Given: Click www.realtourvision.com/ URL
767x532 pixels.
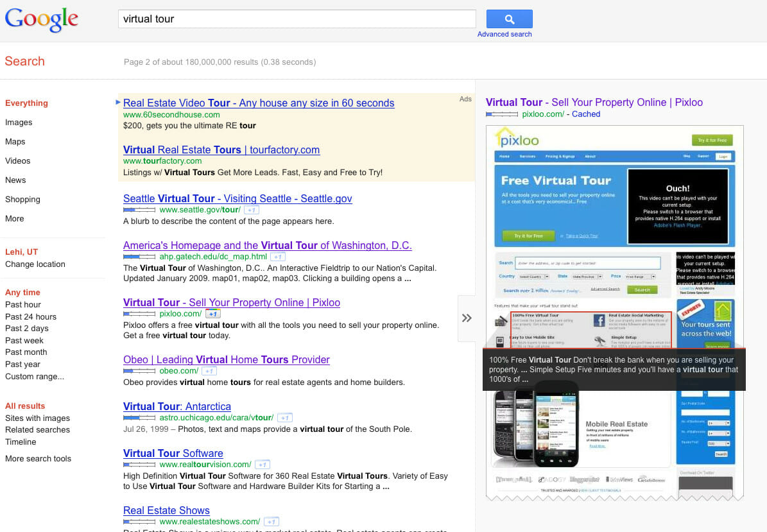Looking at the screenshot, I should point(205,465).
